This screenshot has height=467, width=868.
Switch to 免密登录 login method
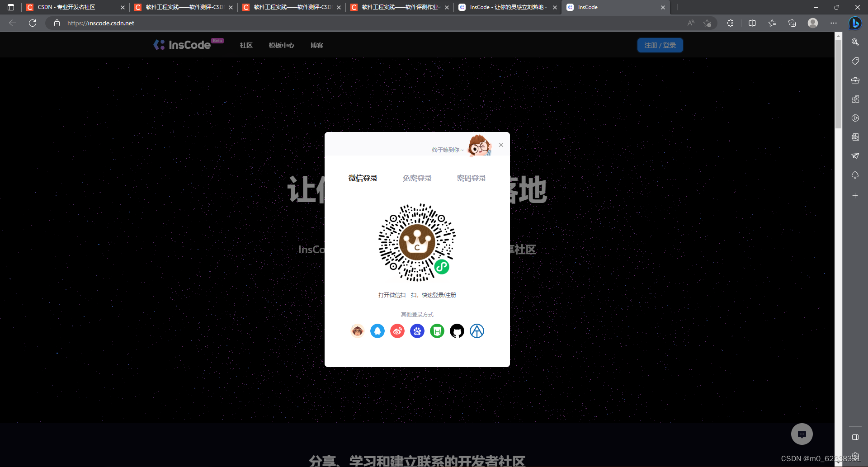pos(417,178)
